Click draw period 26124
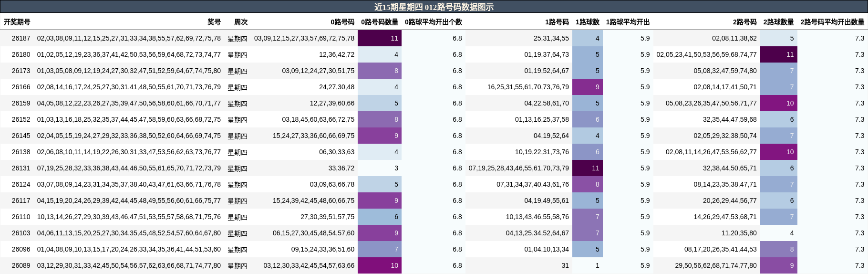Image resolution: width=868 pixels, height=274 pixels. coord(21,184)
